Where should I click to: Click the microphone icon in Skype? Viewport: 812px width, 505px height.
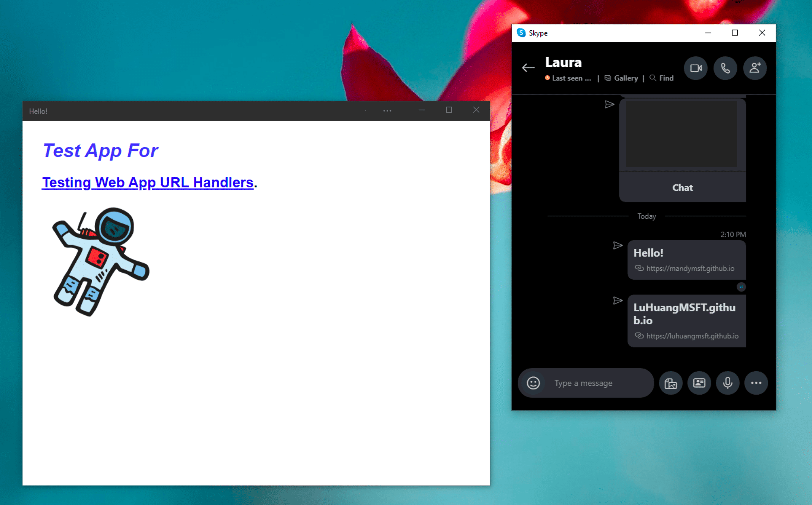(x=727, y=383)
